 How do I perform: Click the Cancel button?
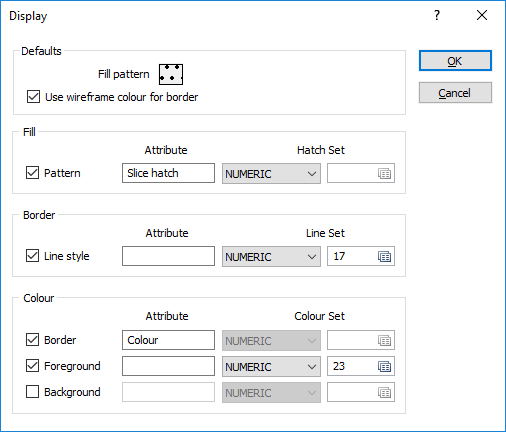click(455, 93)
